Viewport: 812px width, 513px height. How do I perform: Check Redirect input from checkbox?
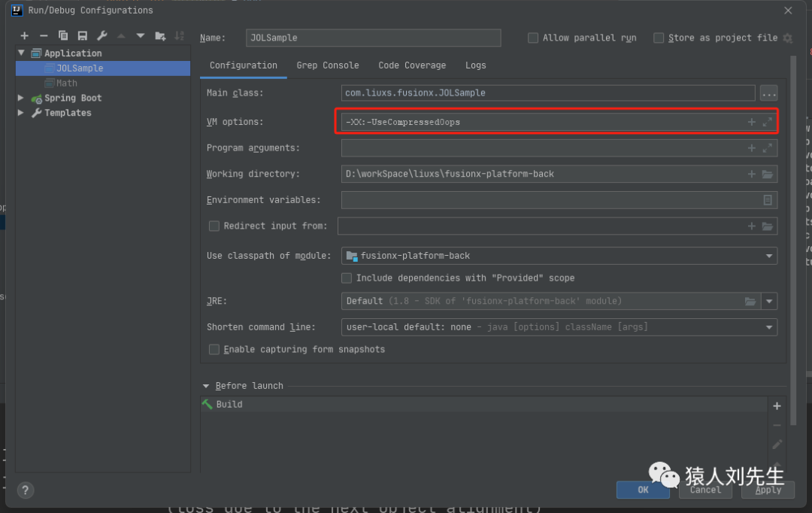coord(214,226)
